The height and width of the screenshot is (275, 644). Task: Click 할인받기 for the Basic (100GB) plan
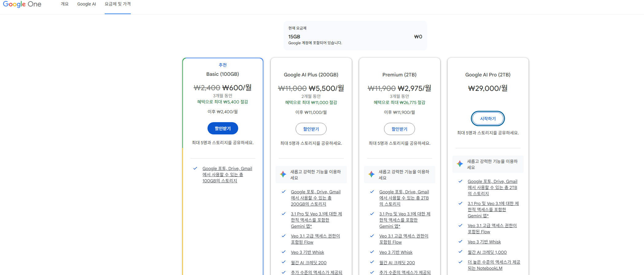click(223, 128)
